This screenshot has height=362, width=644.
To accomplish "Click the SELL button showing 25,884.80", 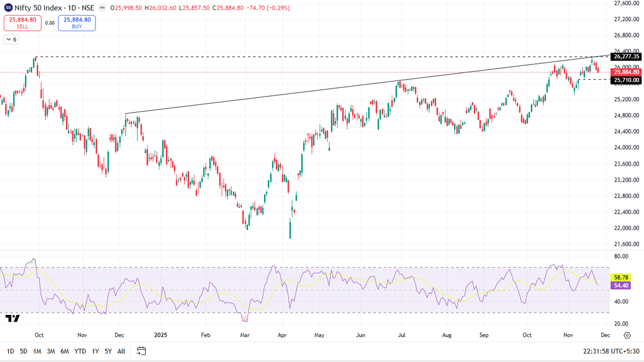I will [22, 22].
